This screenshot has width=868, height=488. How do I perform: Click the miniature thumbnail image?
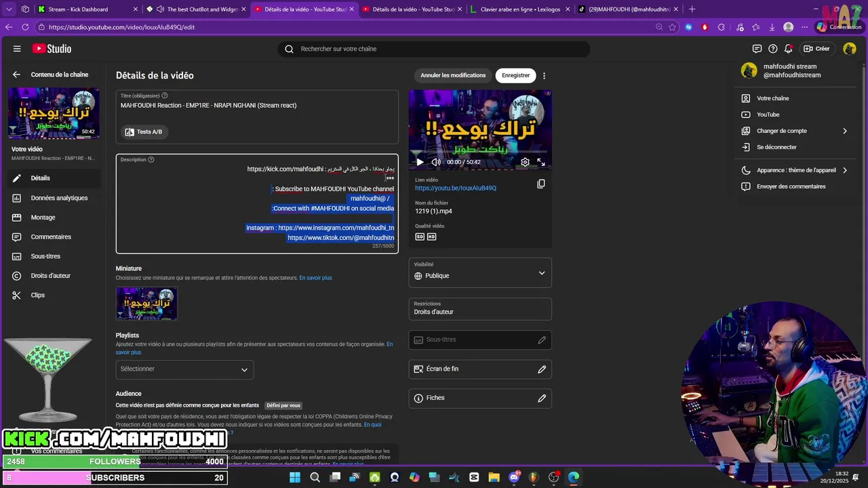pyautogui.click(x=146, y=303)
